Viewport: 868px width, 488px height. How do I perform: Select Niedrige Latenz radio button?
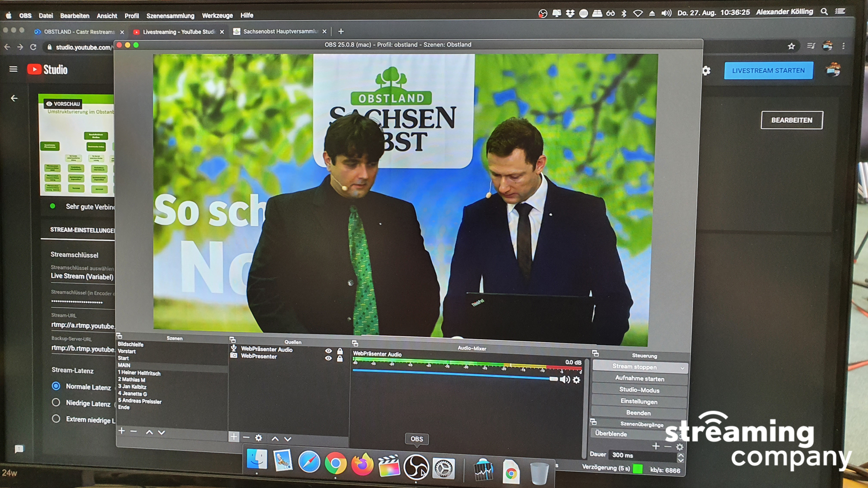56,402
